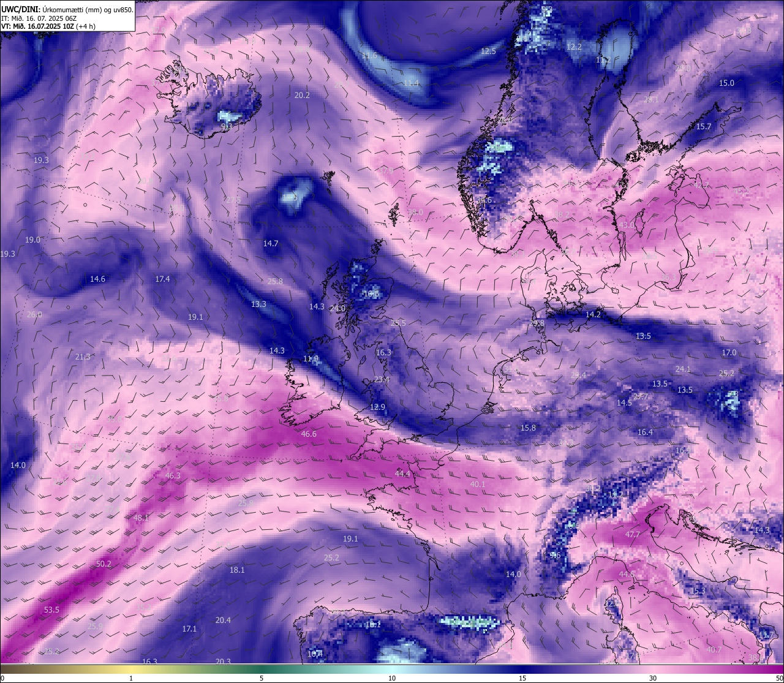Click the 53.5 value label
This screenshot has height=683, width=784.
click(51, 609)
